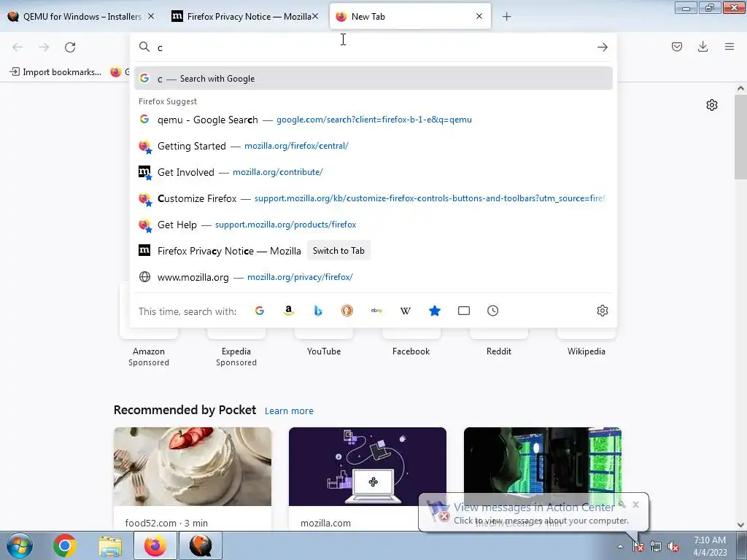Search this time with Google icon

click(x=260, y=311)
